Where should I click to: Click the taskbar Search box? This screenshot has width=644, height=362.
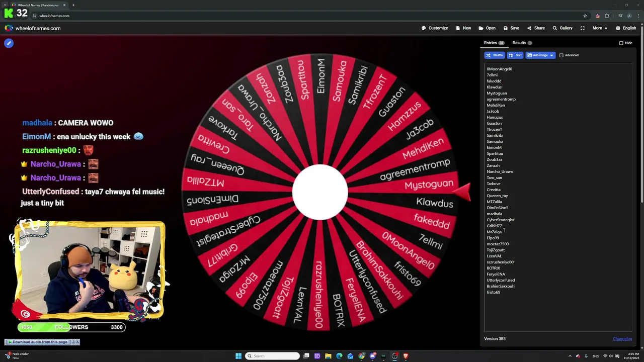tap(272, 356)
